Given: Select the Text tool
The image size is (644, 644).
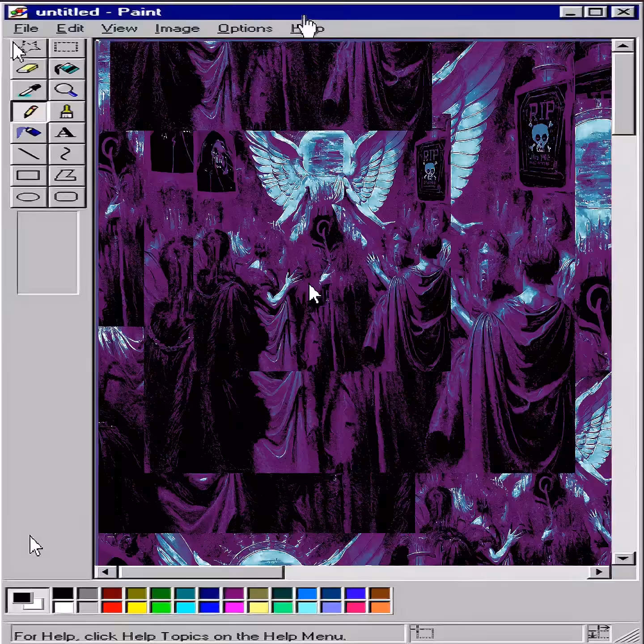Looking at the screenshot, I should [66, 133].
